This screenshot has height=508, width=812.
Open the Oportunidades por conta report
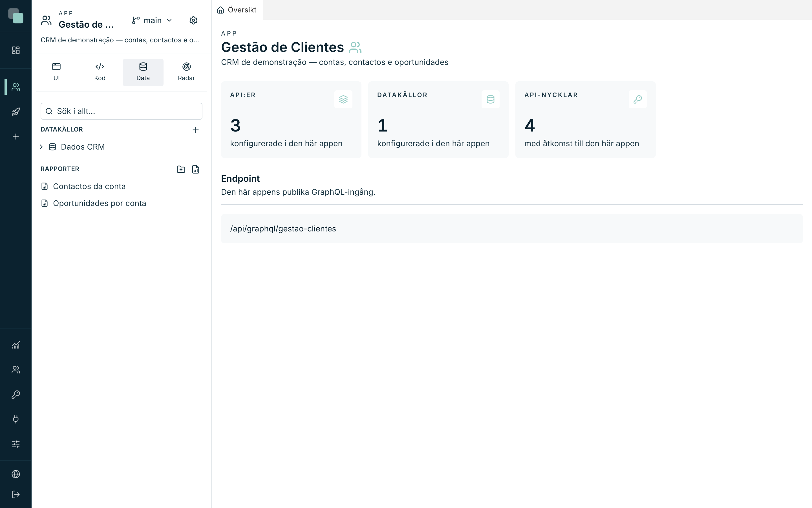pyautogui.click(x=122, y=203)
